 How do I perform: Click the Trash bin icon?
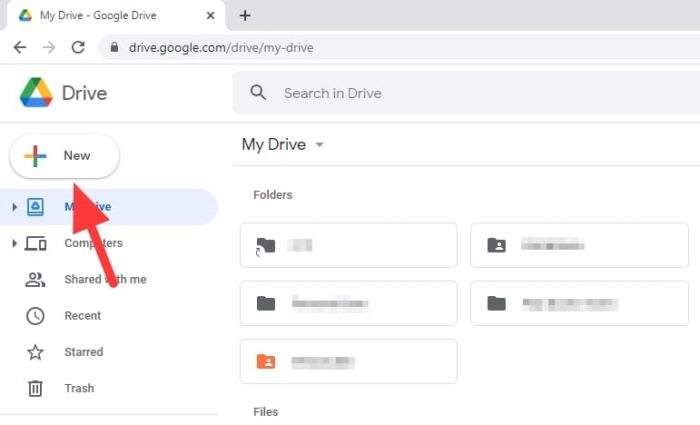pos(35,388)
